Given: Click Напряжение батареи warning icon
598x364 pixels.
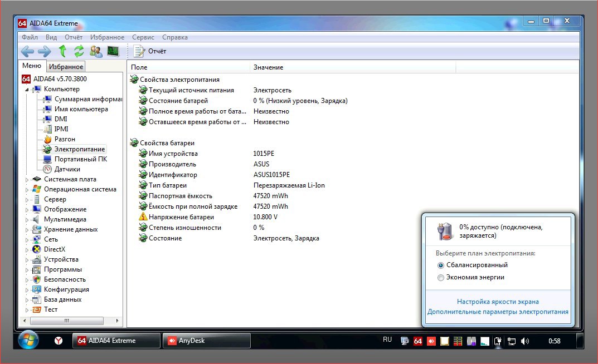Looking at the screenshot, I should (x=143, y=217).
